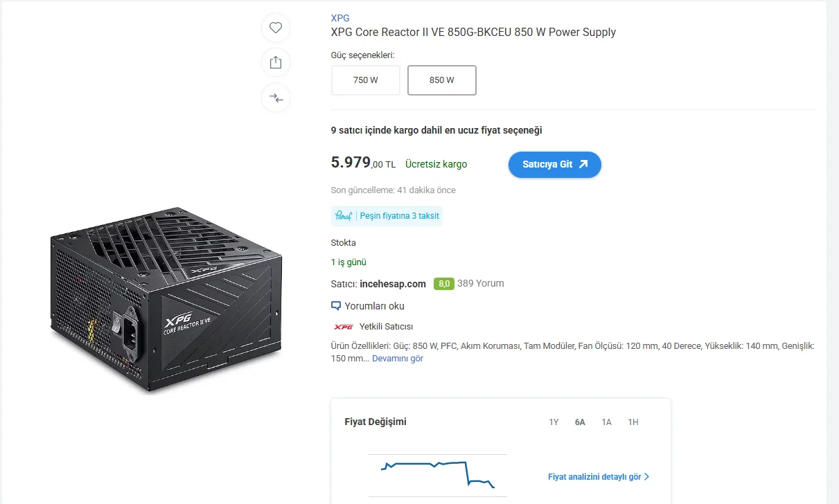
Task: Click the share icon
Action: click(x=276, y=62)
